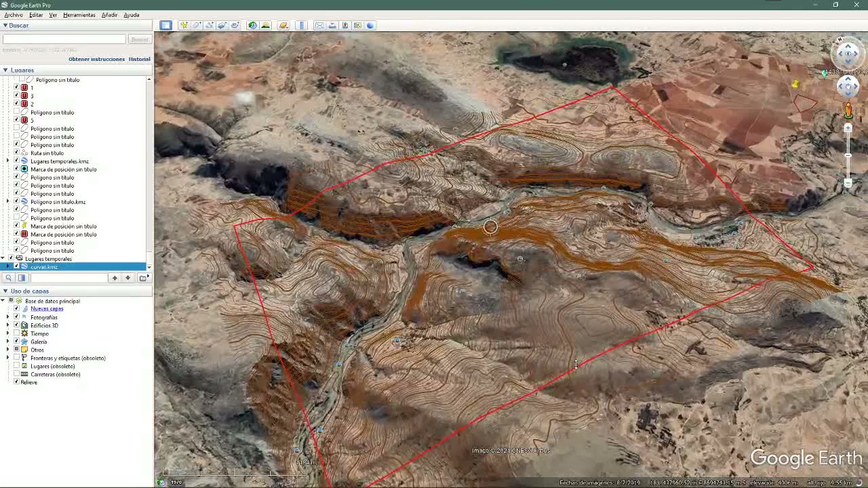This screenshot has height=488, width=868.
Task: Toggle the sidebar using the toolbar button
Action: (165, 25)
